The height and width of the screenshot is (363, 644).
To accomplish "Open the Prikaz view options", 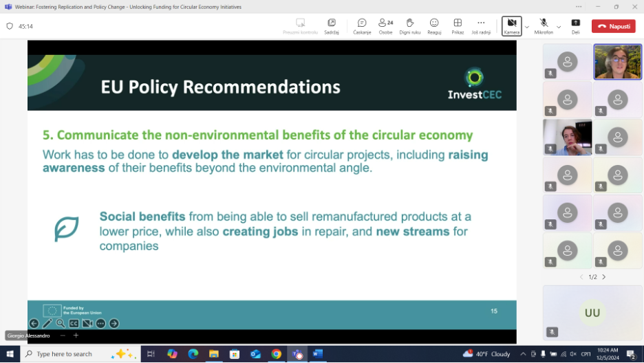I will [x=458, y=25].
